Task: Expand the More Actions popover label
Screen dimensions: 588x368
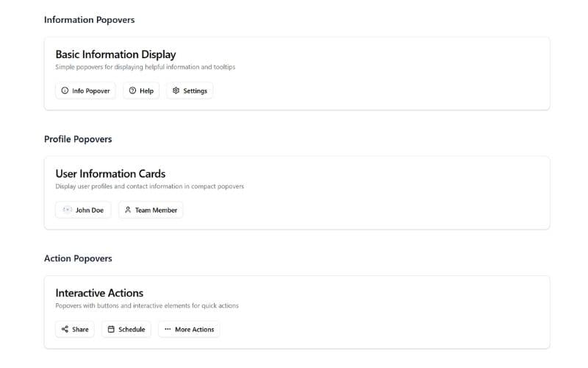Action: pos(195,330)
